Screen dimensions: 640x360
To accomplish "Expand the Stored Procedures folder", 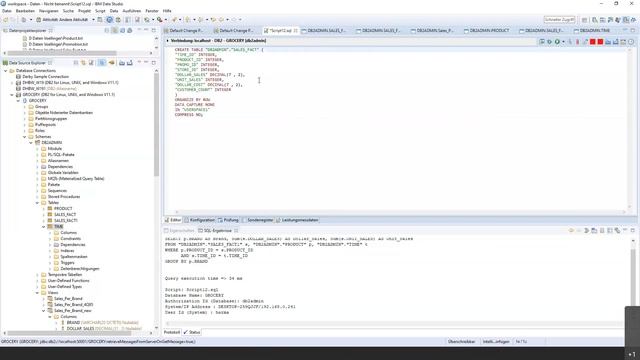I will point(37,197).
